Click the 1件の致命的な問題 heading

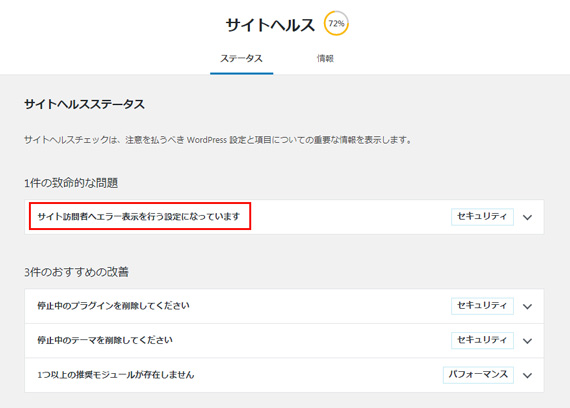(71, 183)
